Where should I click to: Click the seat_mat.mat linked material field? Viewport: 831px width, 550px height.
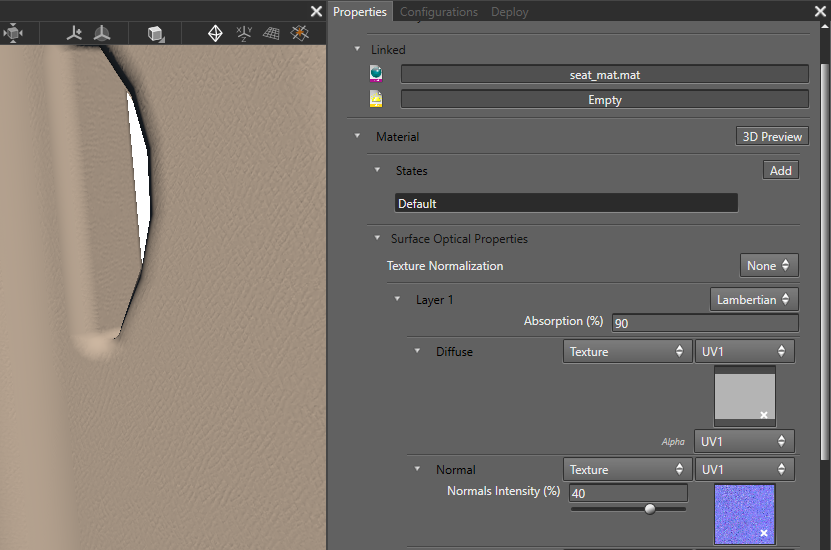pyautogui.click(x=605, y=74)
